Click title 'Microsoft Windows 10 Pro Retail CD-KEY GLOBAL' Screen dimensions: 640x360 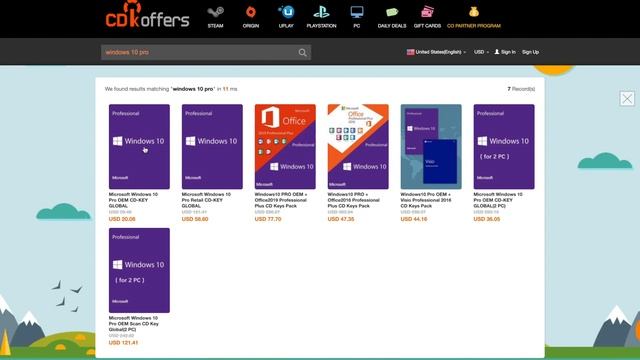[206, 200]
